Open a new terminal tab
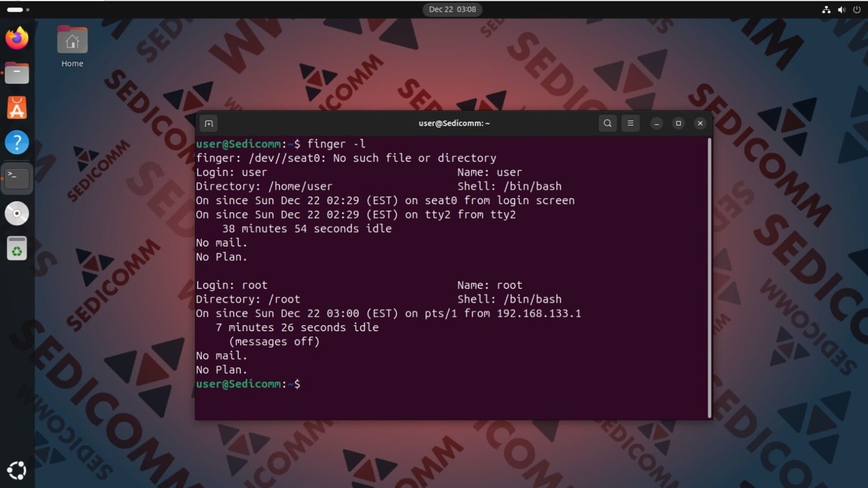Image resolution: width=868 pixels, height=488 pixels. (x=208, y=123)
